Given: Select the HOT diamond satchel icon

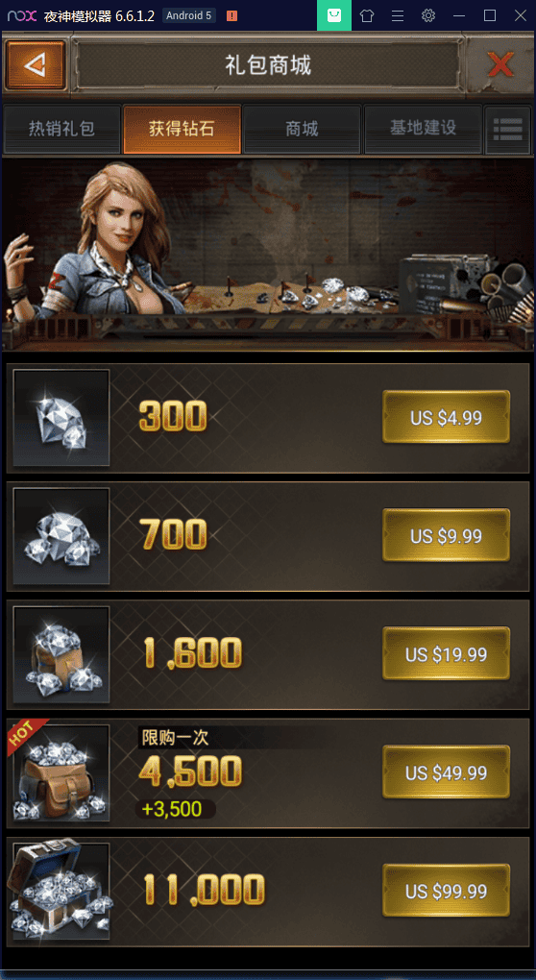Looking at the screenshot, I should pyautogui.click(x=60, y=772).
